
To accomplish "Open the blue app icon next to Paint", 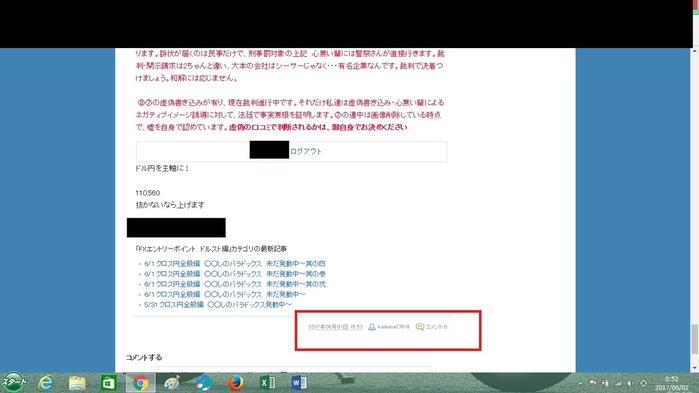I will coord(203,383).
